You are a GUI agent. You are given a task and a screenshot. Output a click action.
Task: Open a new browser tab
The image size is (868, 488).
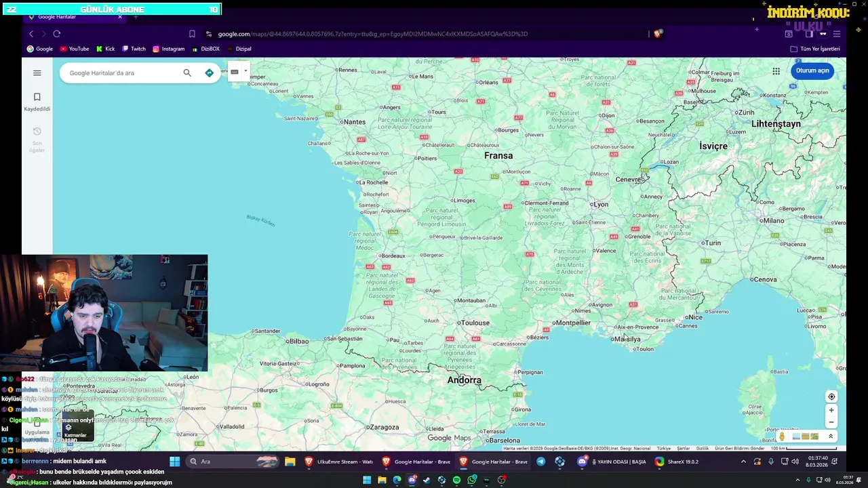click(x=136, y=16)
